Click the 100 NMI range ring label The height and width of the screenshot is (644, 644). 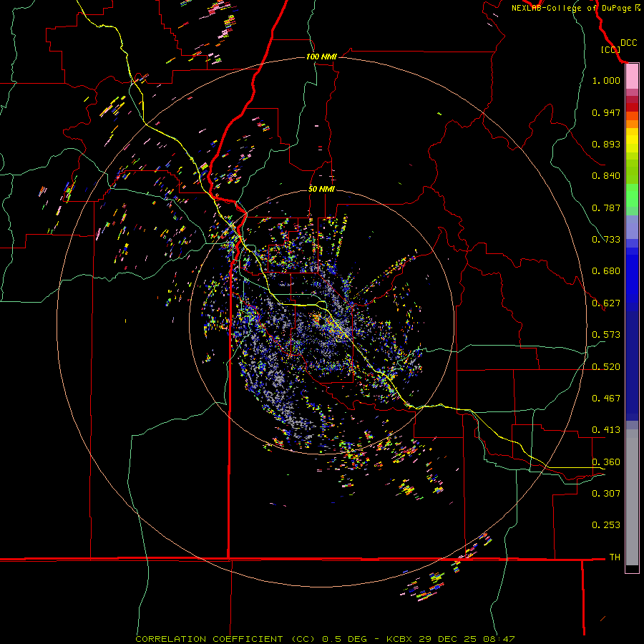pyautogui.click(x=321, y=57)
